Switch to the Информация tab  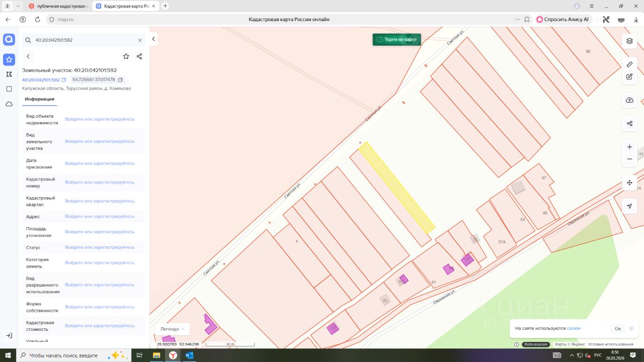tap(39, 99)
